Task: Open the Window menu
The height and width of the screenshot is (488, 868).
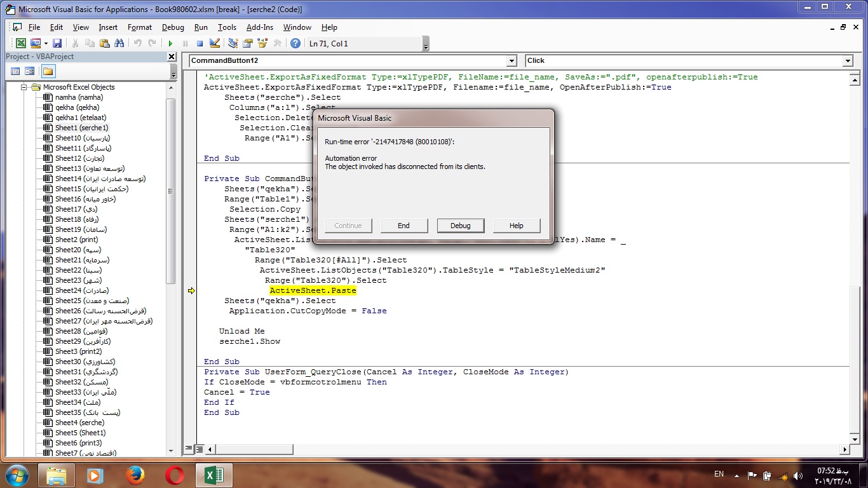Action: pyautogui.click(x=297, y=27)
